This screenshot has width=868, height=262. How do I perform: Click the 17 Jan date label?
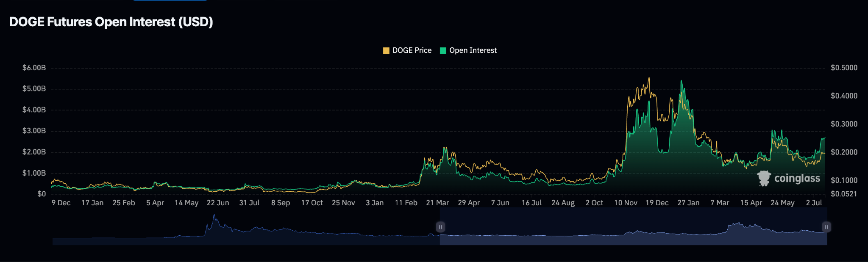[x=92, y=203]
